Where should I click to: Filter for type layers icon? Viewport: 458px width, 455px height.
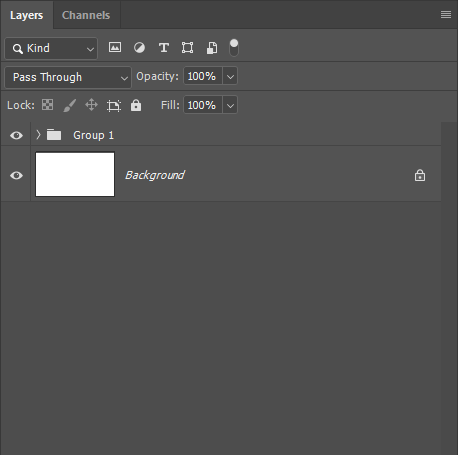coord(164,48)
